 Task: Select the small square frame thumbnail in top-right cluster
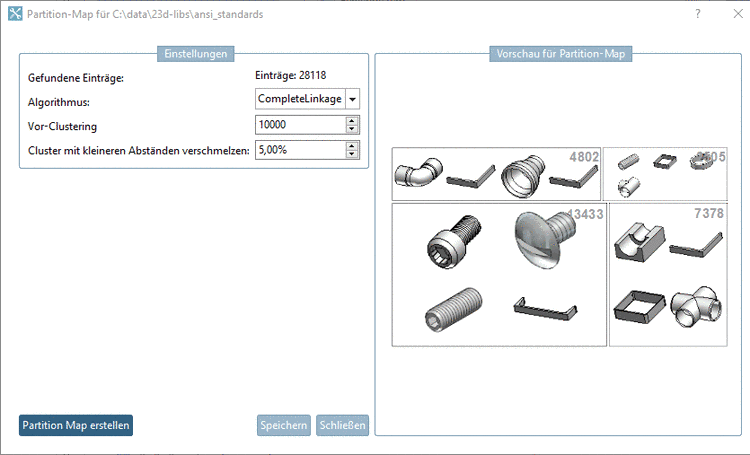pyautogui.click(x=665, y=161)
